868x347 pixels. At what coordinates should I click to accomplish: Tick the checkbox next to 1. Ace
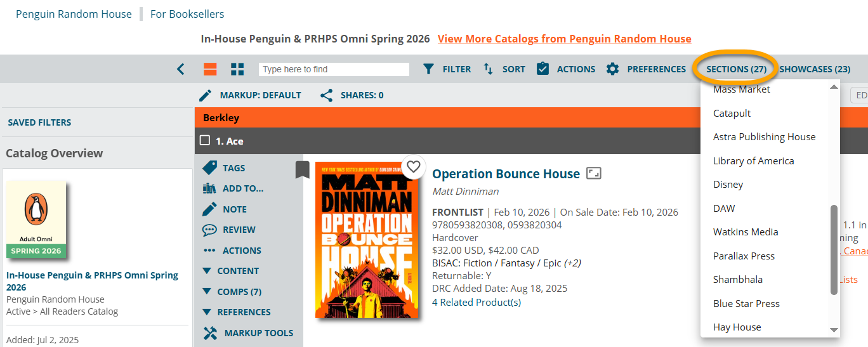(x=205, y=140)
